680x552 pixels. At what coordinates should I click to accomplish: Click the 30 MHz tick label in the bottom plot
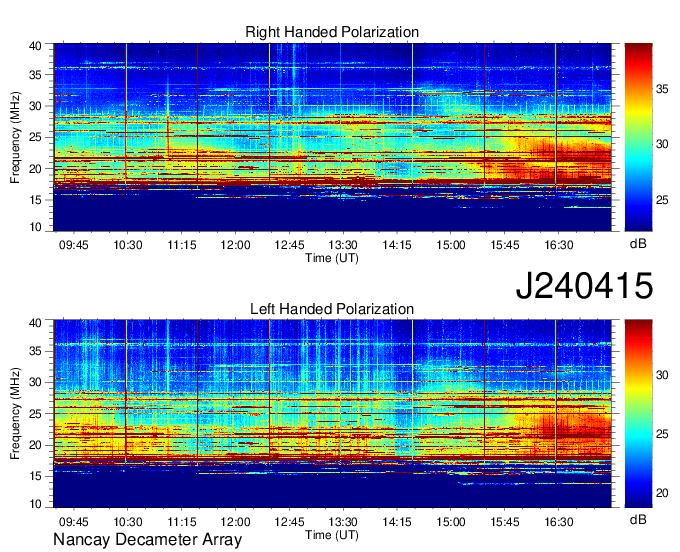point(36,382)
